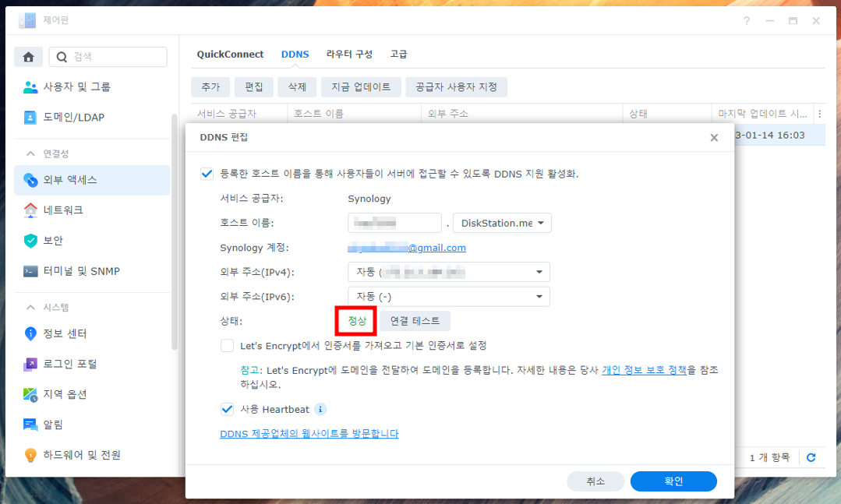This screenshot has width=841, height=504.
Task: Collapse the 시스템 section
Action: coord(30,307)
